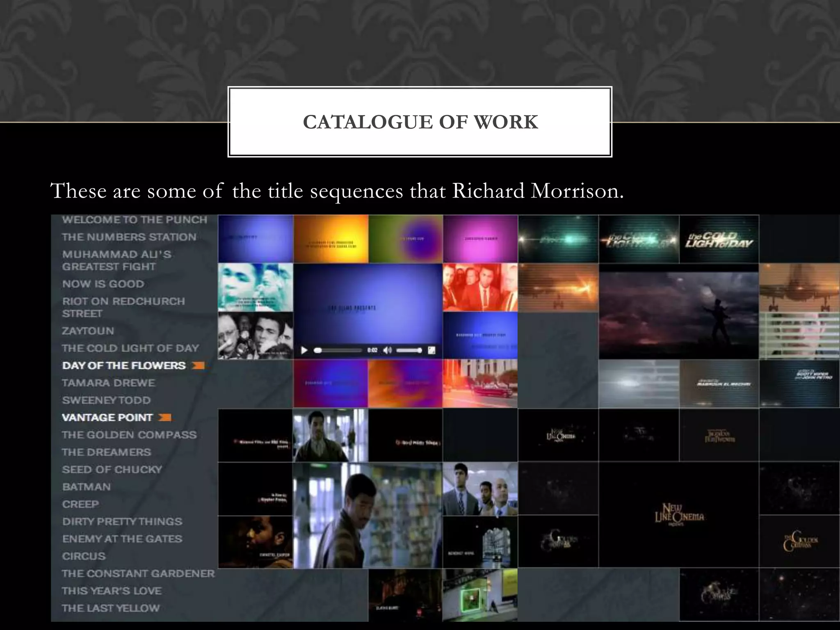Click the video progress bar

(x=338, y=350)
